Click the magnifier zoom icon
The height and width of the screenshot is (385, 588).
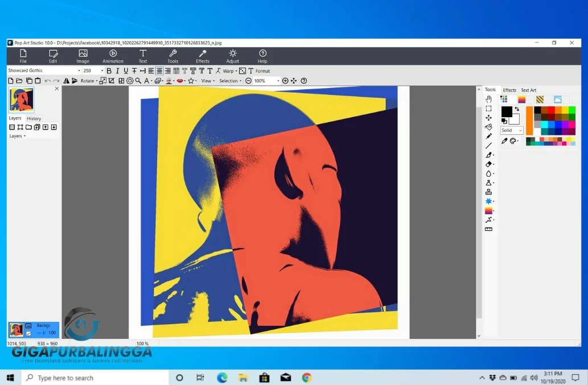point(138,81)
